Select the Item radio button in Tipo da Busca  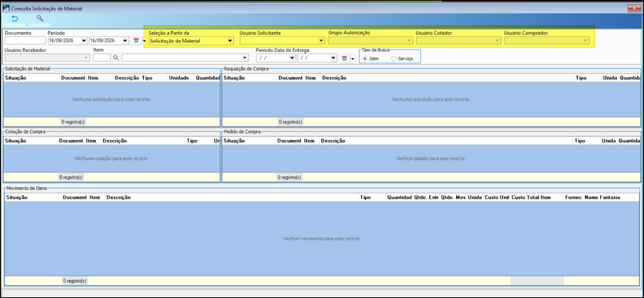click(x=365, y=59)
